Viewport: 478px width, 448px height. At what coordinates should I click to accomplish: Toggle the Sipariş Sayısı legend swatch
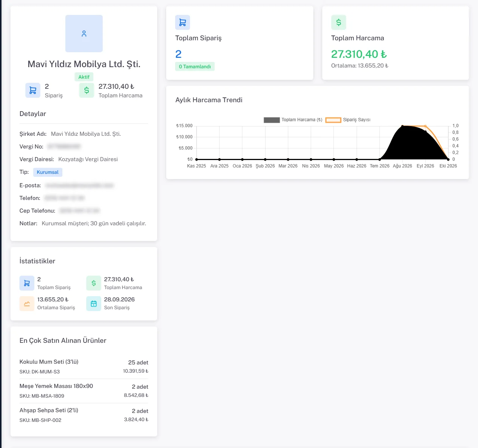click(x=333, y=120)
